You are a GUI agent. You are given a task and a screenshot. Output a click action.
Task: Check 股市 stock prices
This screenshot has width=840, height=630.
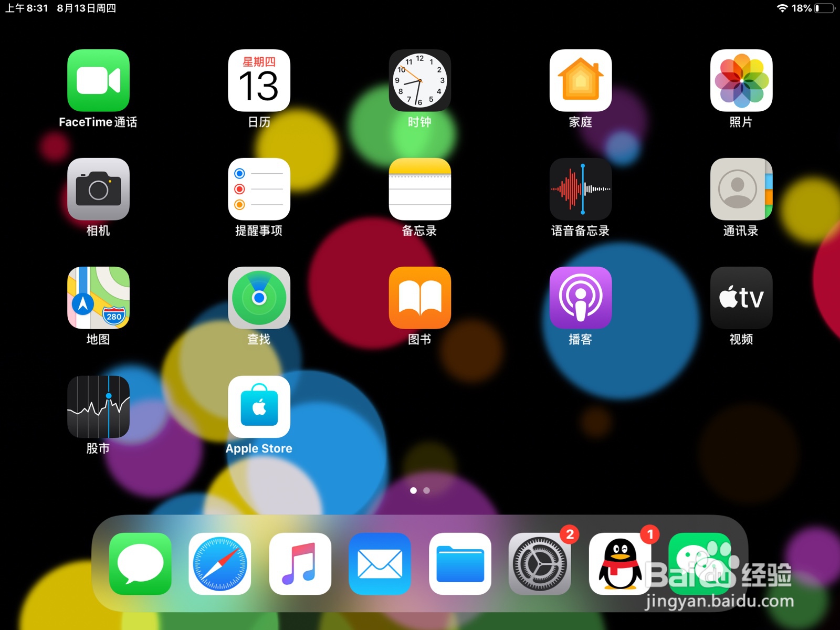(x=99, y=407)
